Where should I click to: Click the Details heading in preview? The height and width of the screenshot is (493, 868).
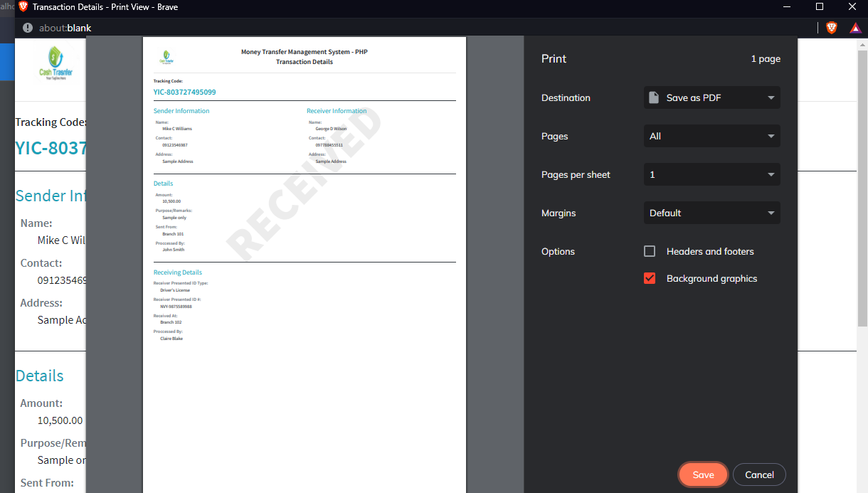point(163,184)
